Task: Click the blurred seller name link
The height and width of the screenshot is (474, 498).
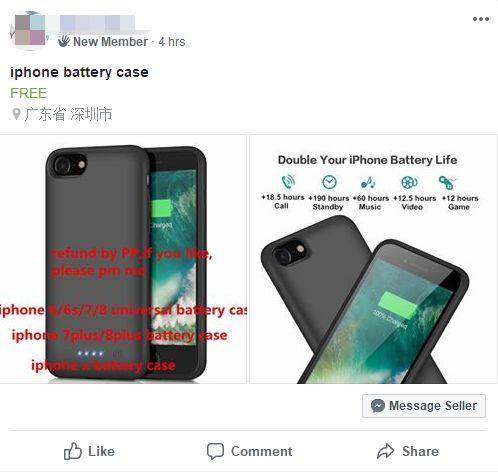Action: click(97, 23)
